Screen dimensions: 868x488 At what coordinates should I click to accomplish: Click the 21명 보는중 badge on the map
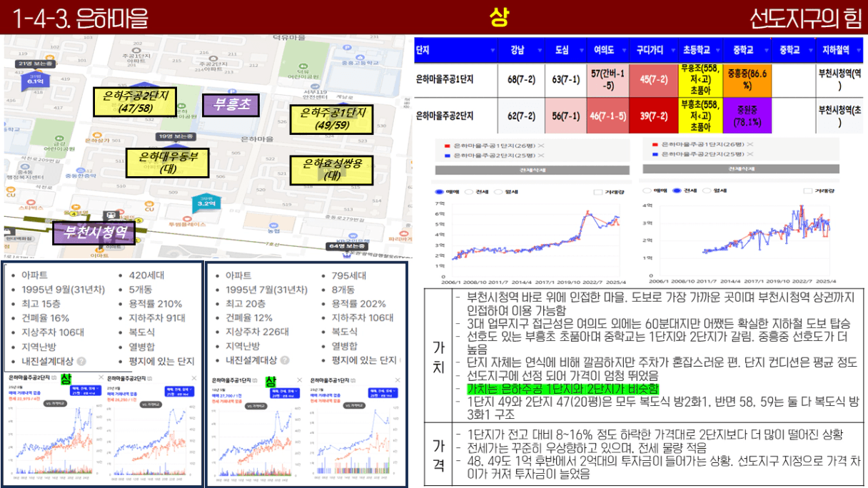(35, 63)
